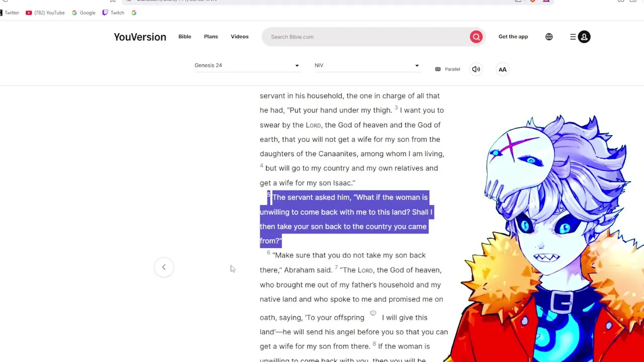Screen dimensions: 644x362
Task: Click the VTuber avatar overlay
Action: pos(546,239)
